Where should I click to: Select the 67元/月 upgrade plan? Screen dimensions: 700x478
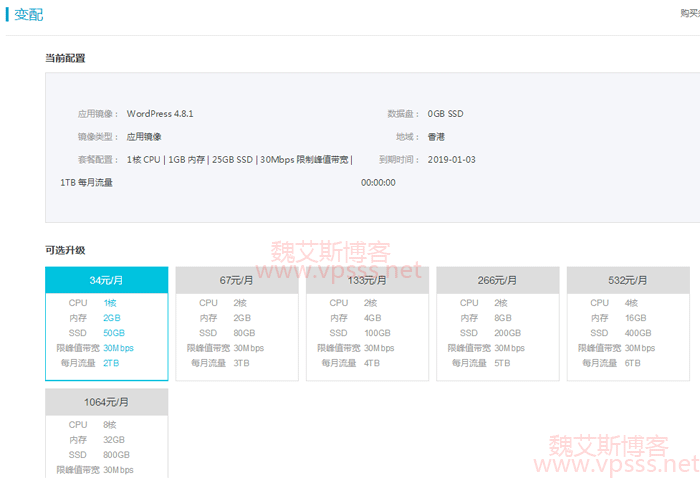[x=236, y=280]
